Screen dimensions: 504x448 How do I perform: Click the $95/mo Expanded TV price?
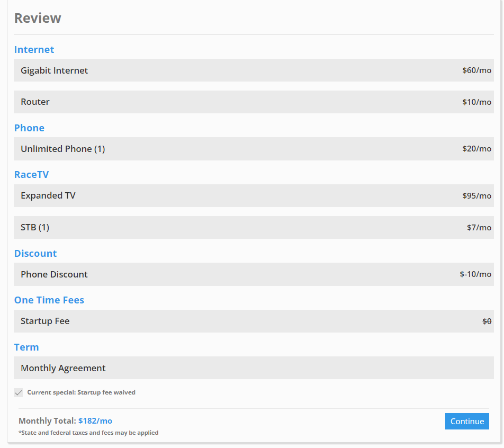(x=476, y=196)
